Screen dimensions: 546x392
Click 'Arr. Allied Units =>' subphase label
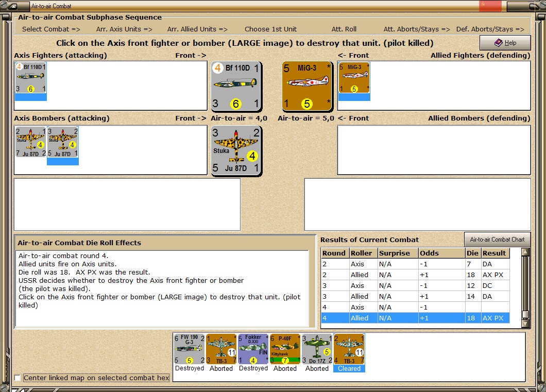pyautogui.click(x=197, y=29)
